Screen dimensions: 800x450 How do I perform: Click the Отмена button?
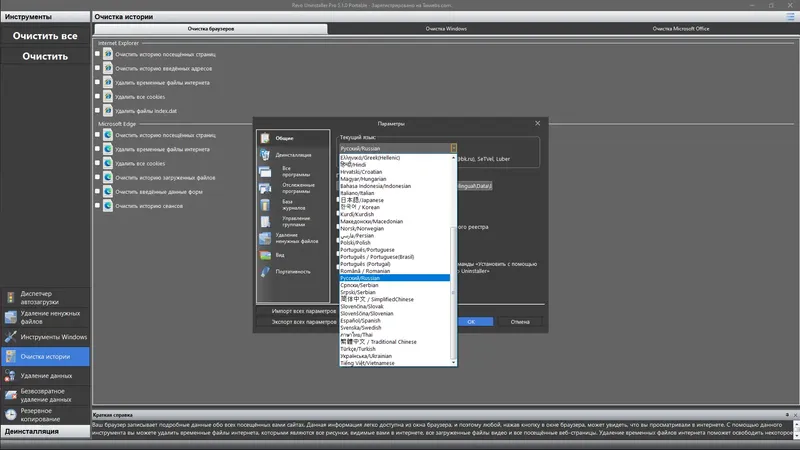pyautogui.click(x=520, y=322)
